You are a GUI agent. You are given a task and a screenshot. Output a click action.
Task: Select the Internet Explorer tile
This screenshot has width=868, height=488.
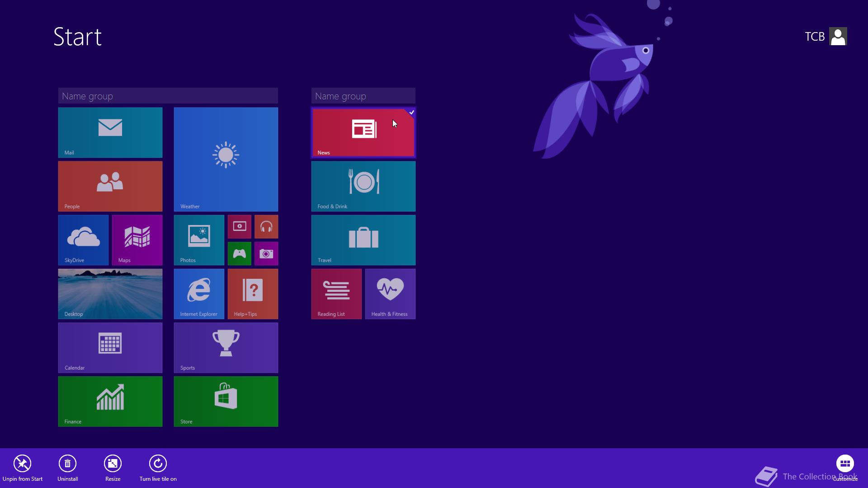coord(199,294)
